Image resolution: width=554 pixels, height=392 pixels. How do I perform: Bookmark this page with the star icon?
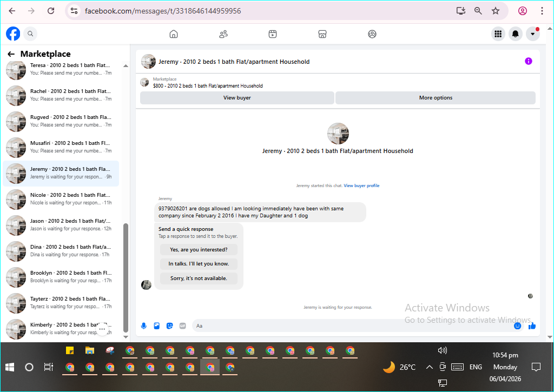(496, 11)
